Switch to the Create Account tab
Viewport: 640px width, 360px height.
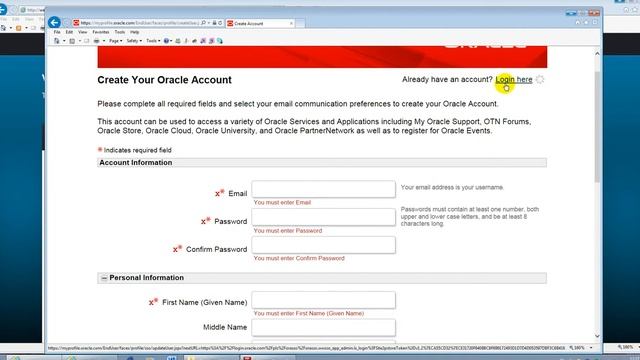(x=260, y=23)
